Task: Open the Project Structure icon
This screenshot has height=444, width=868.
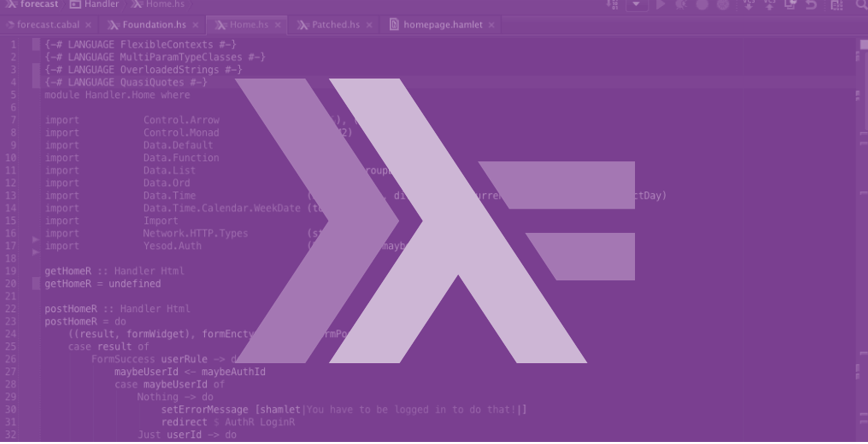Action: click(837, 5)
